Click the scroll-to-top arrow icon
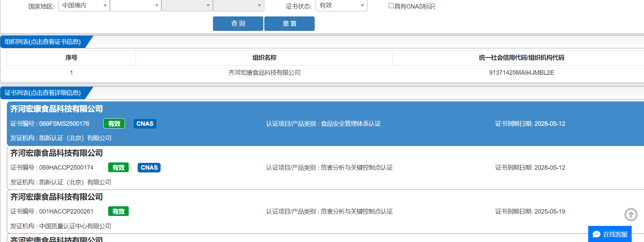Image resolution: width=644 pixels, height=242 pixels. 631,215
